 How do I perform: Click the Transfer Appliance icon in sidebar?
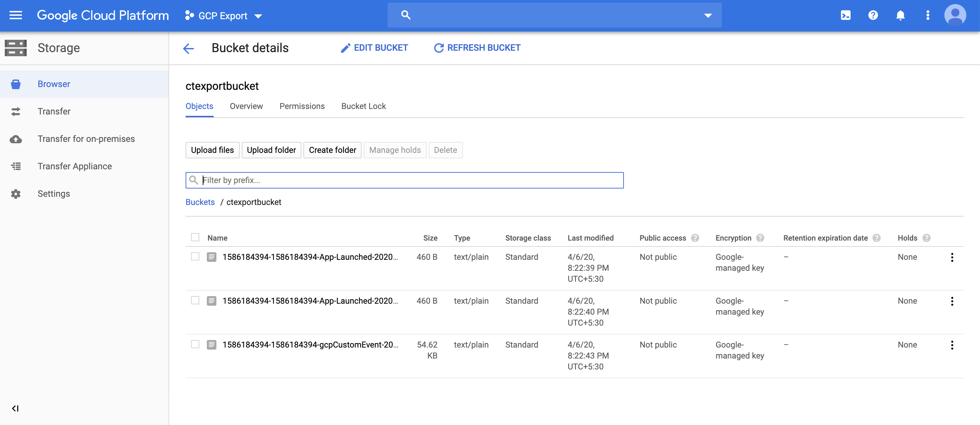point(16,167)
